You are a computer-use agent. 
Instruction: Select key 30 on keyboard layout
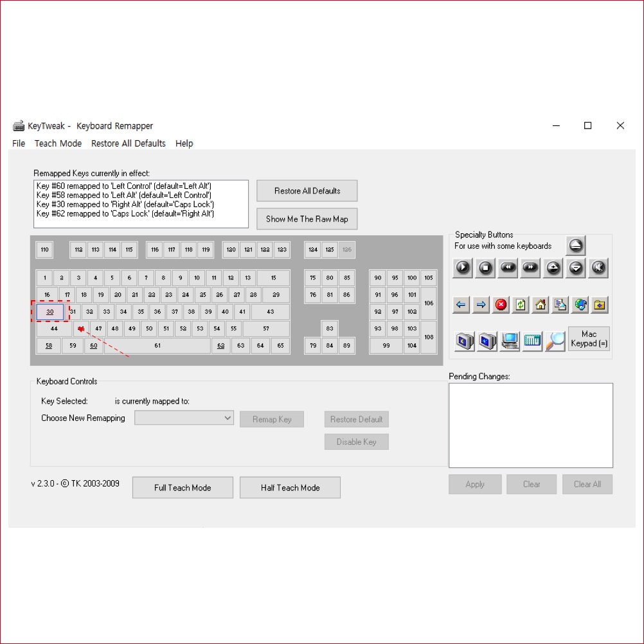click(49, 312)
